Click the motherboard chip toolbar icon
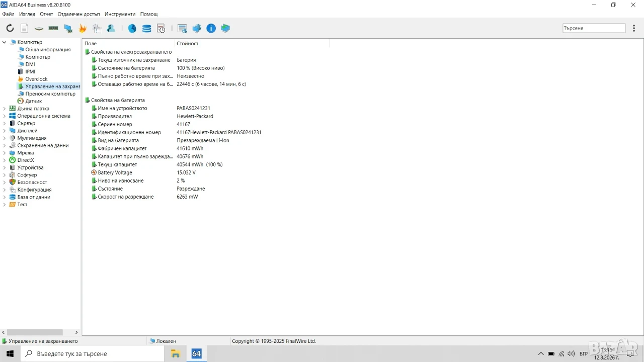Image resolution: width=644 pixels, height=362 pixels. (x=39, y=28)
